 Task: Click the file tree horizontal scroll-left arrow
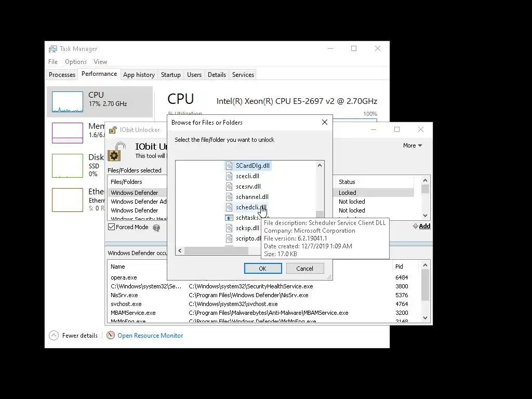(x=180, y=251)
